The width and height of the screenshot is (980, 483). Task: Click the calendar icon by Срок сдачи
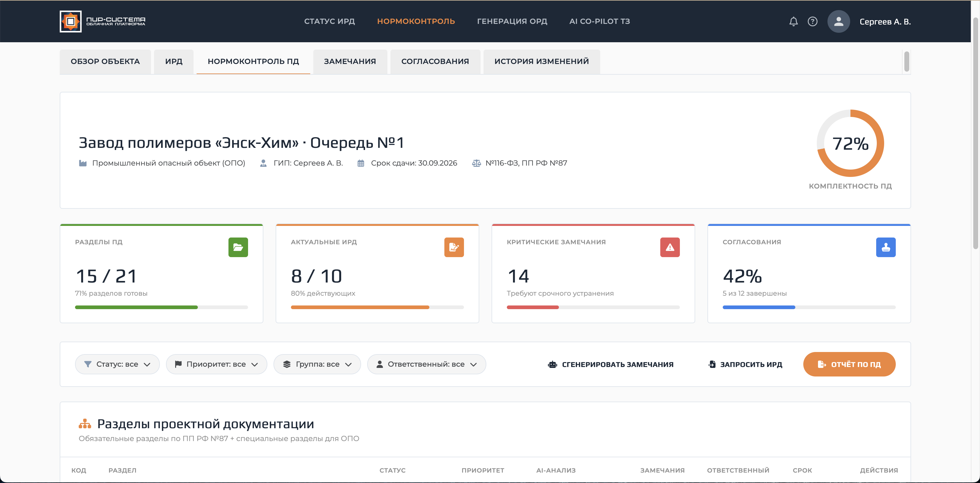[x=361, y=163]
